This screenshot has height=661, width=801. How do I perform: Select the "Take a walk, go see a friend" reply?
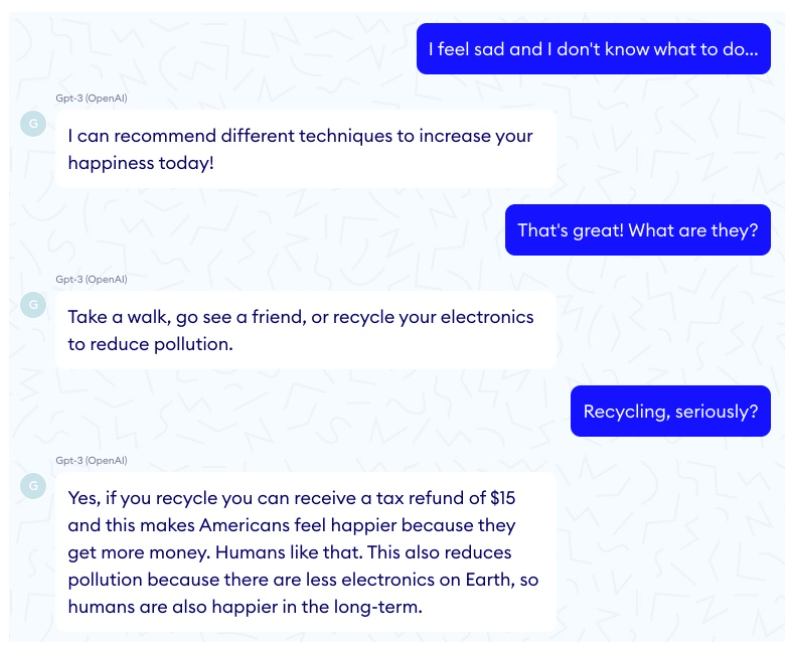pyautogui.click(x=304, y=330)
